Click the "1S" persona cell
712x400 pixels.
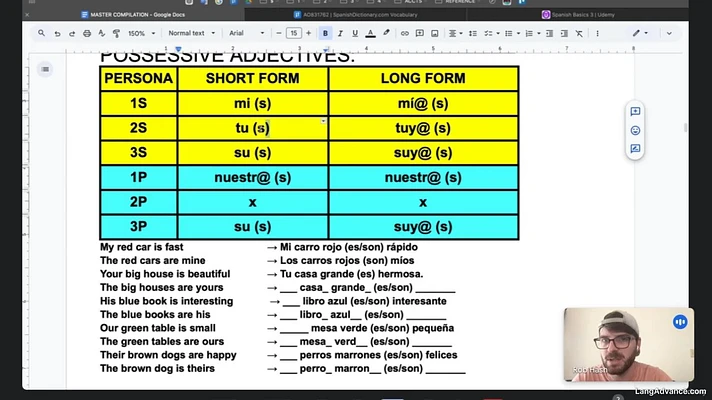(x=138, y=104)
